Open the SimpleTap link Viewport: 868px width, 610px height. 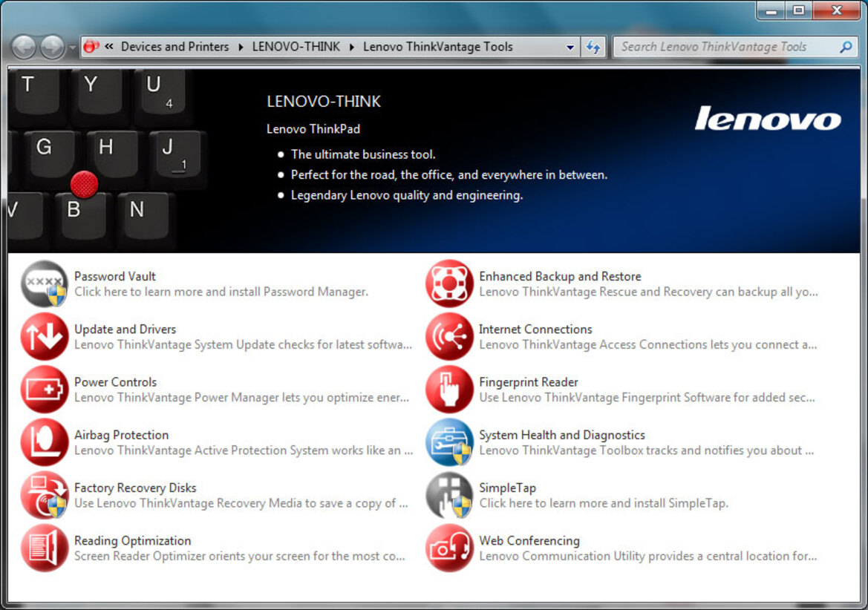(x=507, y=488)
